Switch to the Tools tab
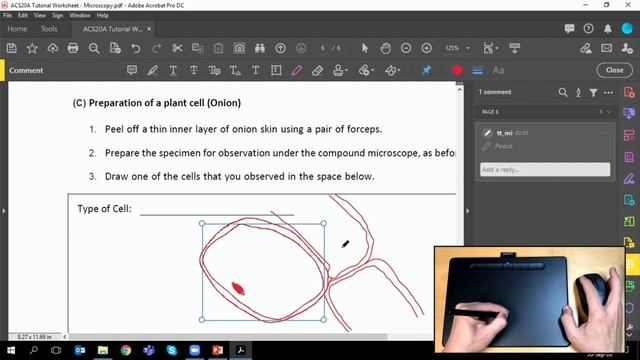This screenshot has height=360, width=640. coord(49,29)
